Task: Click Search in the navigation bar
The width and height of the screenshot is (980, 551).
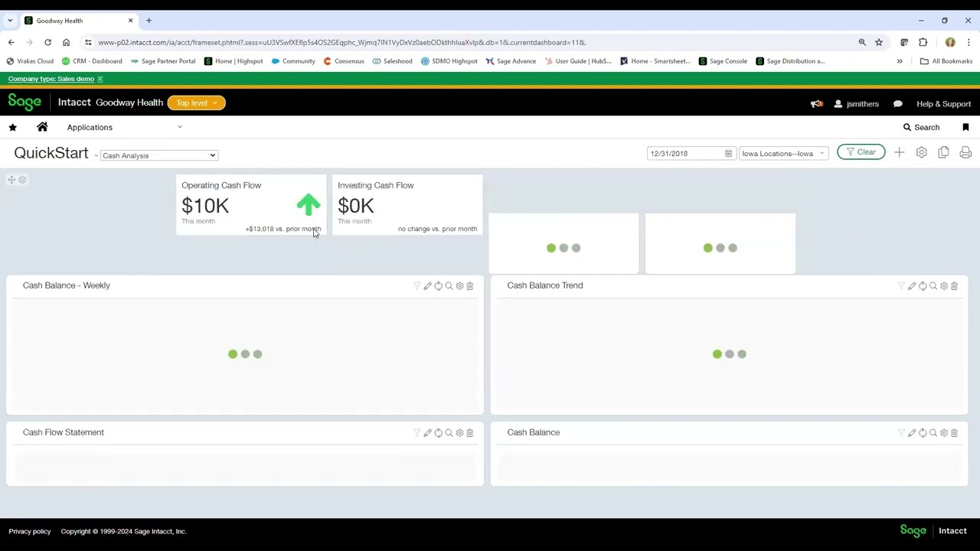Action: click(x=921, y=127)
